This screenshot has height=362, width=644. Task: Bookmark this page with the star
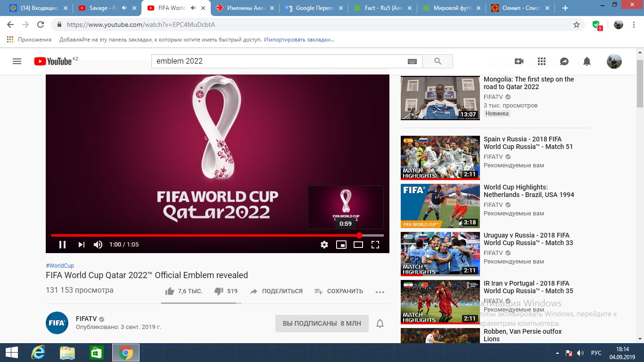577,25
